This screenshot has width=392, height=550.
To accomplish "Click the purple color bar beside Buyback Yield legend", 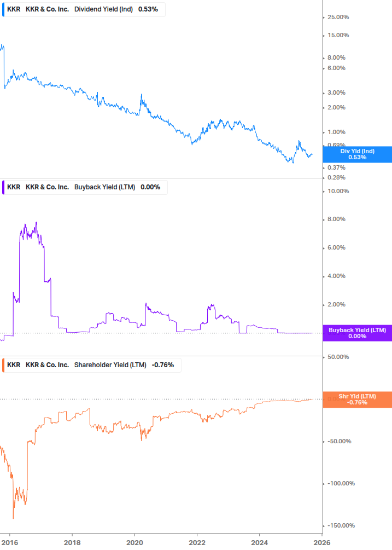I will [3, 187].
